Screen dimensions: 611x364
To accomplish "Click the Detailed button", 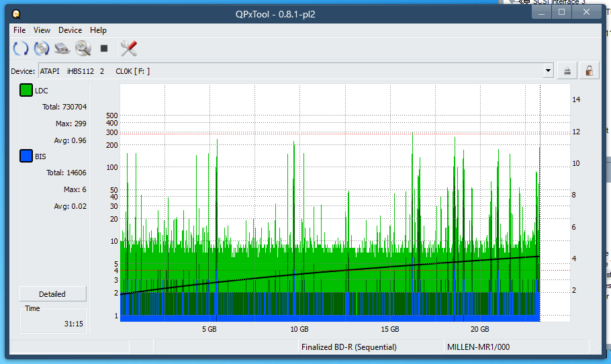I will (x=52, y=294).
